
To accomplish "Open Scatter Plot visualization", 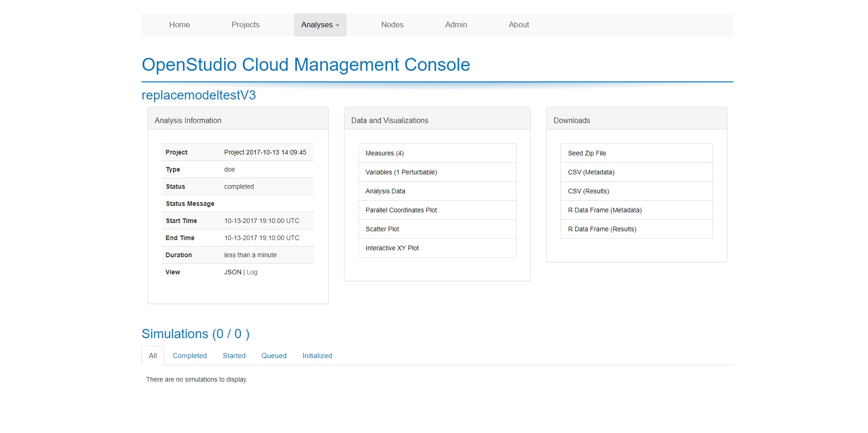I will tap(437, 229).
